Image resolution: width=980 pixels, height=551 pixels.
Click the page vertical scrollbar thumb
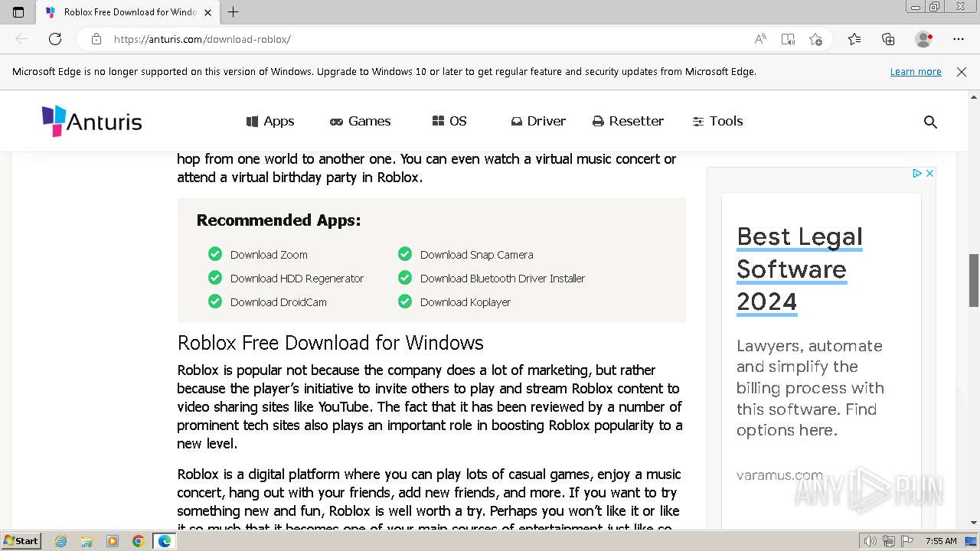tap(974, 279)
